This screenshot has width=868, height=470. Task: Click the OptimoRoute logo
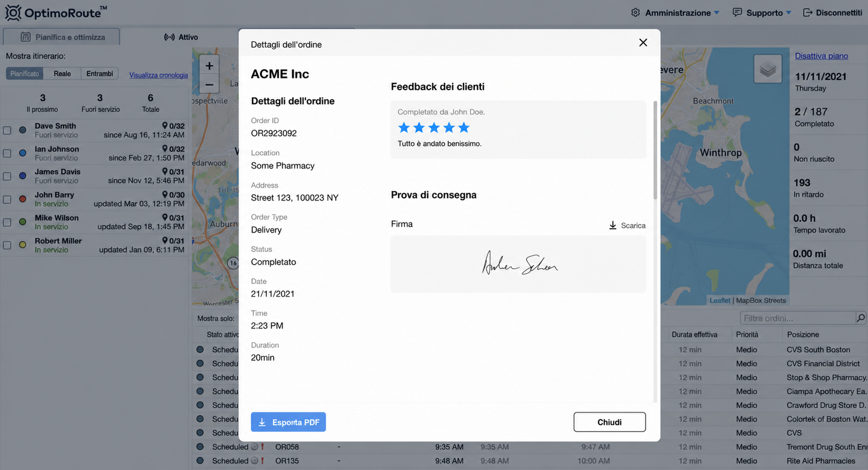pos(56,12)
